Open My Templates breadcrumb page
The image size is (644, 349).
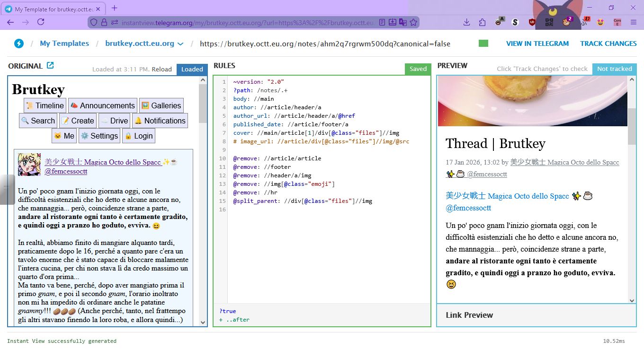click(64, 43)
